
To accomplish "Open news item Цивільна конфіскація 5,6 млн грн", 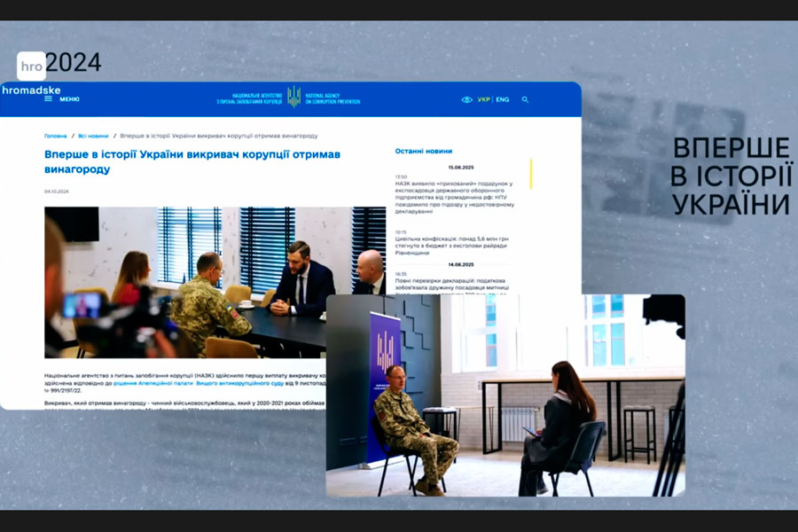I will [x=452, y=246].
